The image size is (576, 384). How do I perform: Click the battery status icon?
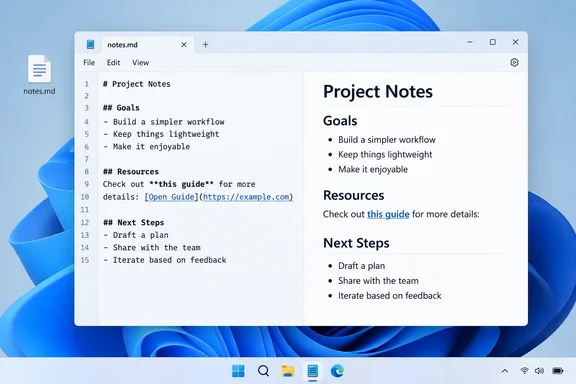558,370
